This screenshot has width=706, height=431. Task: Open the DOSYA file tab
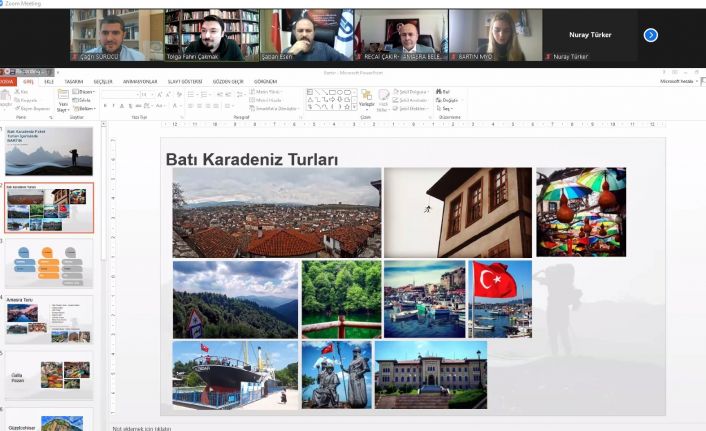click(x=7, y=82)
